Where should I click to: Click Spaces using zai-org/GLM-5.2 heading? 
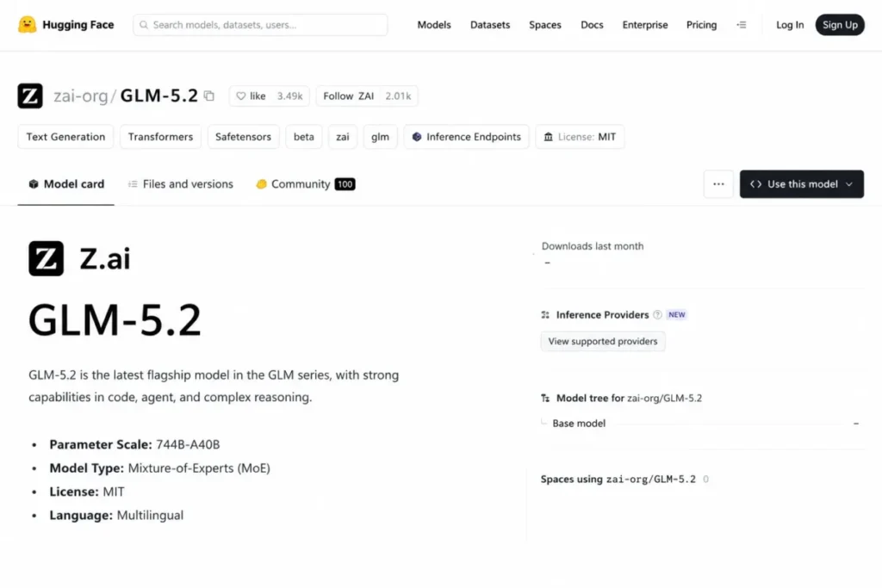[x=618, y=480]
